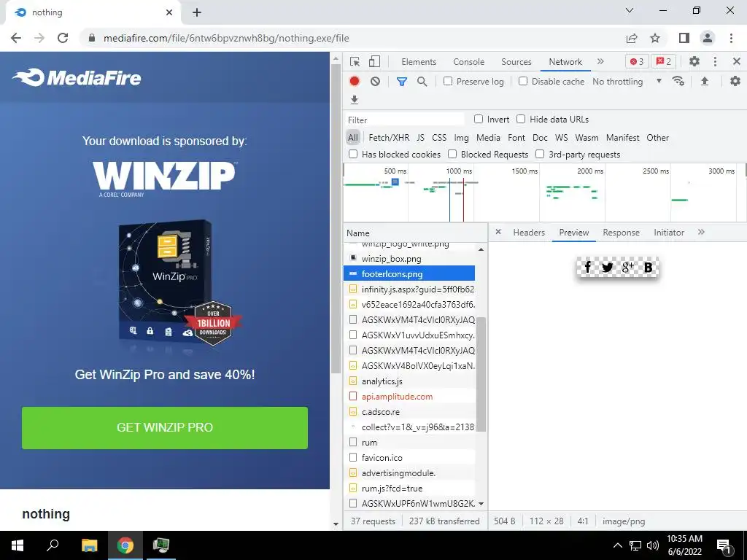Click the request list scrollbar thumb
The height and width of the screenshot is (560, 747).
point(481,374)
